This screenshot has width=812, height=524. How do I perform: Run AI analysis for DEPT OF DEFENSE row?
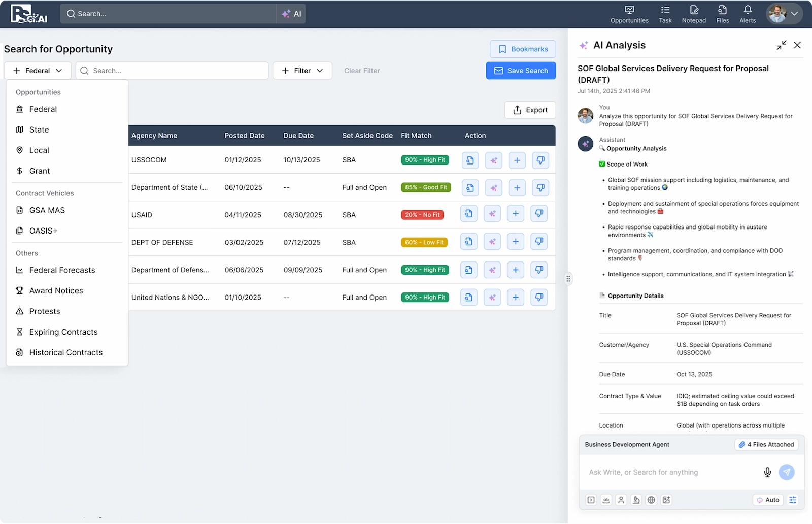[x=492, y=242]
